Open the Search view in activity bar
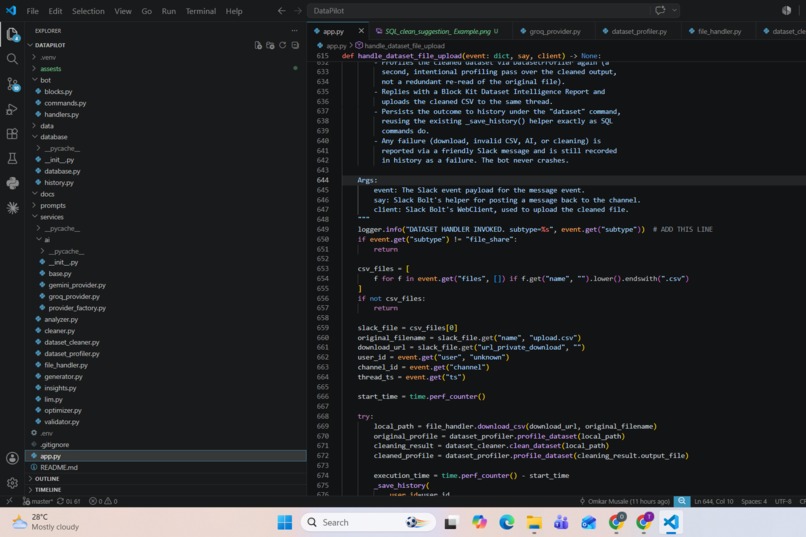This screenshot has height=537, width=806. (12, 59)
